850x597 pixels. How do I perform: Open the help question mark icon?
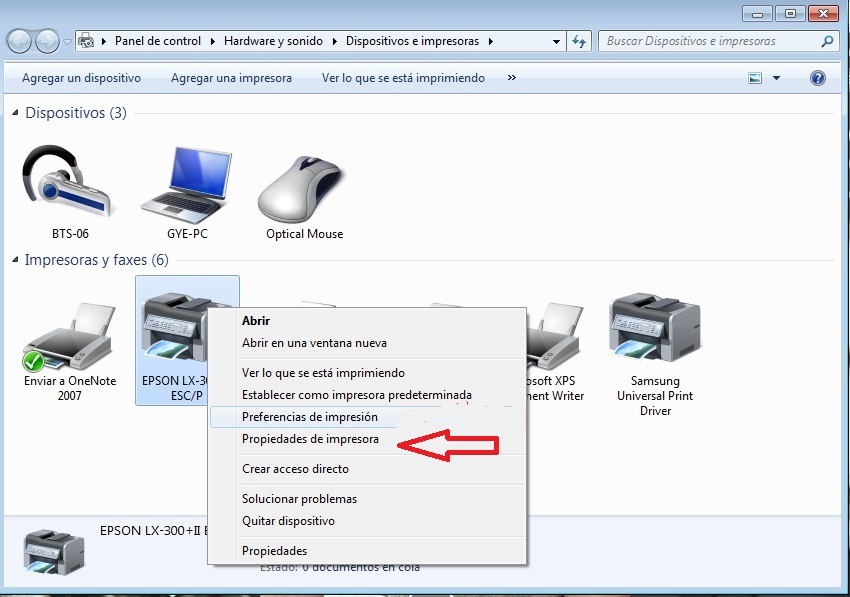click(817, 78)
